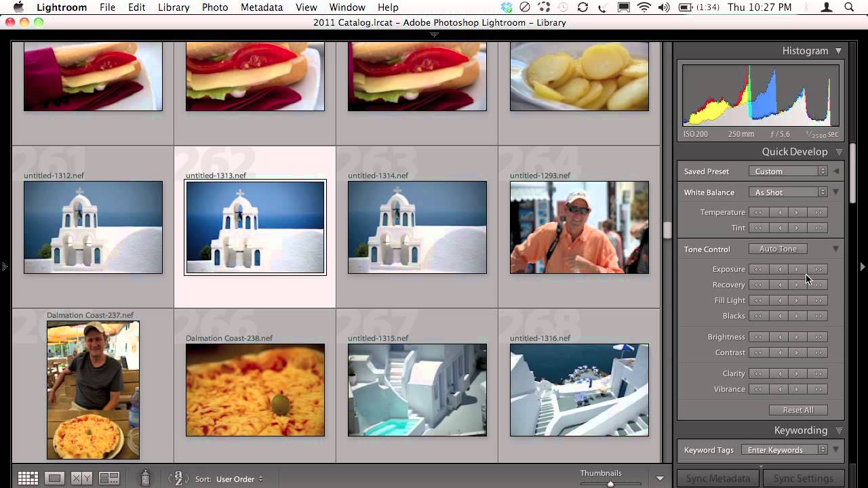Collapse the Histogram panel
Screen dimensions: 868x488
coord(838,51)
